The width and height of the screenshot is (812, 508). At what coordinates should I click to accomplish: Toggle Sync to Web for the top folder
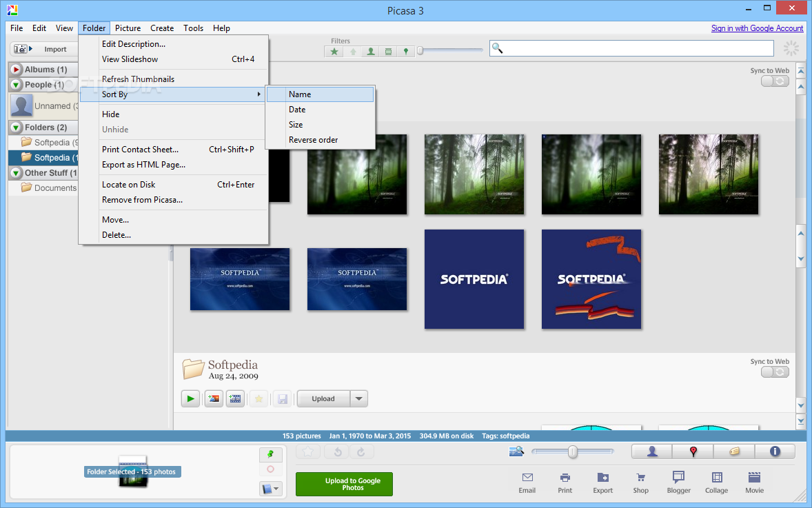coord(775,81)
